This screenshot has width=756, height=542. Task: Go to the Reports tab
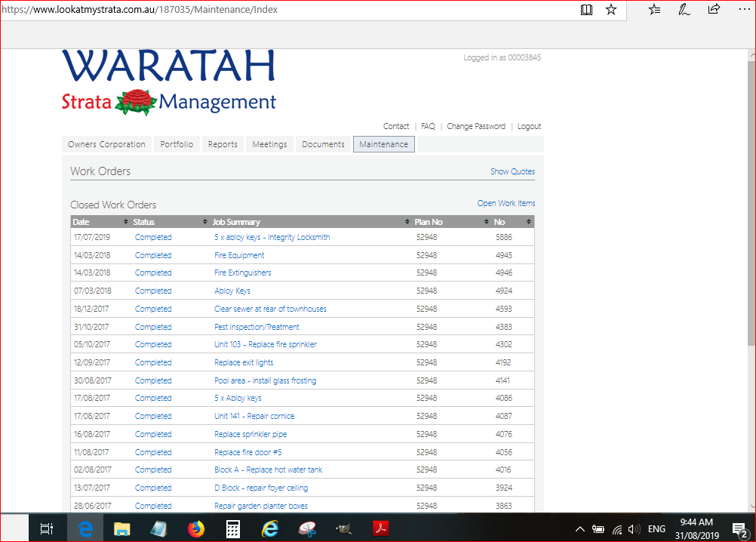click(x=223, y=144)
